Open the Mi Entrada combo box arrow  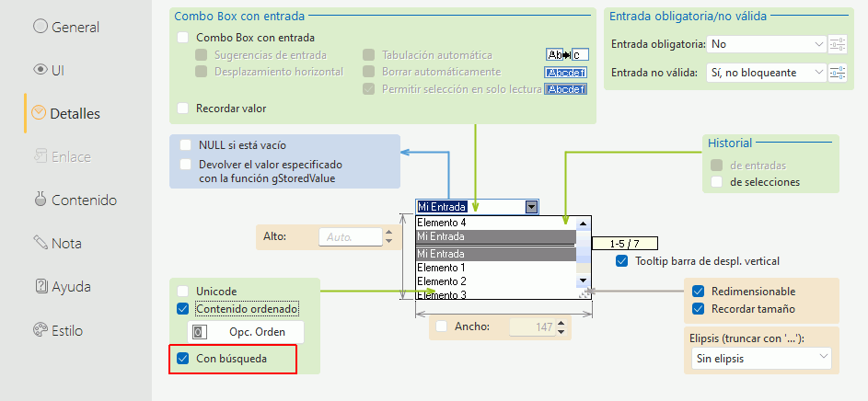531,207
